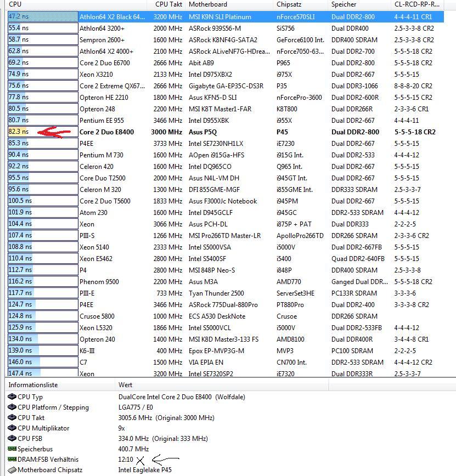Click the ASRock 775Dual-880Pro cell
The height and width of the screenshot is (476, 456).
[223, 305]
